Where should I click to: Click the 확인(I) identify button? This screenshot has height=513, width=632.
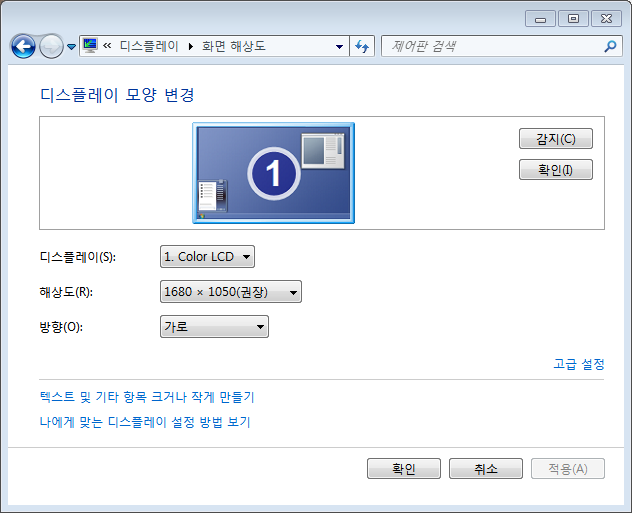click(556, 170)
